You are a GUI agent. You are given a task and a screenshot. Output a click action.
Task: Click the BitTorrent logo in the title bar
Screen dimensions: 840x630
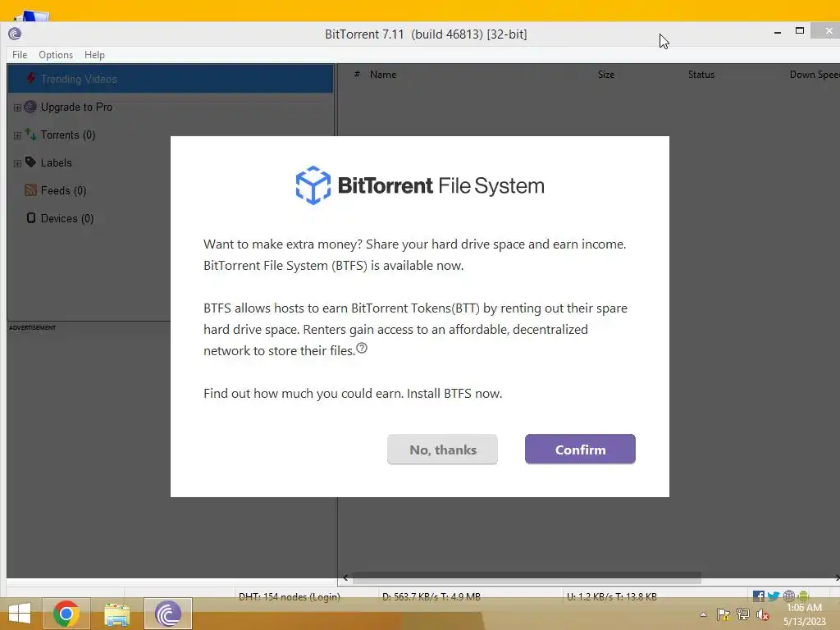pyautogui.click(x=15, y=34)
